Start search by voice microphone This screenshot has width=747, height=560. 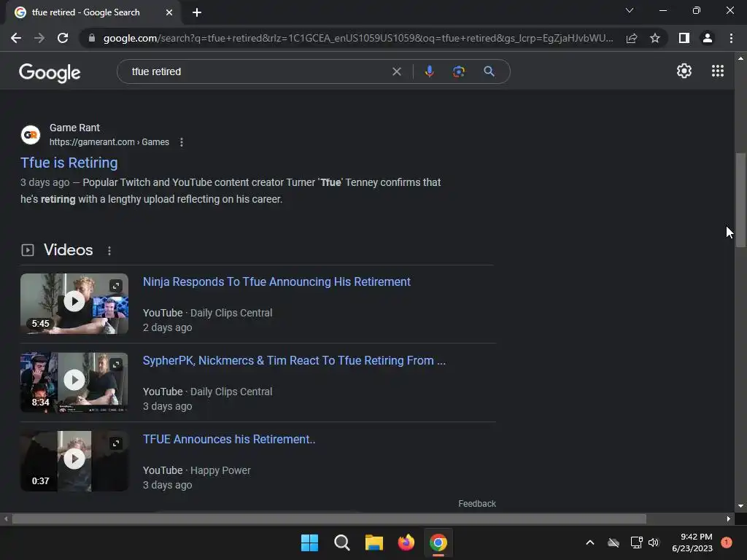pos(429,71)
